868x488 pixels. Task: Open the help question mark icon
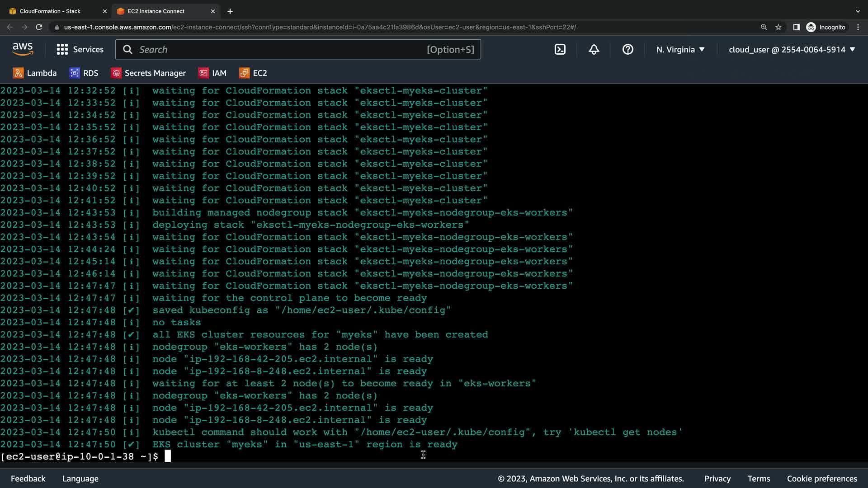pyautogui.click(x=627, y=49)
